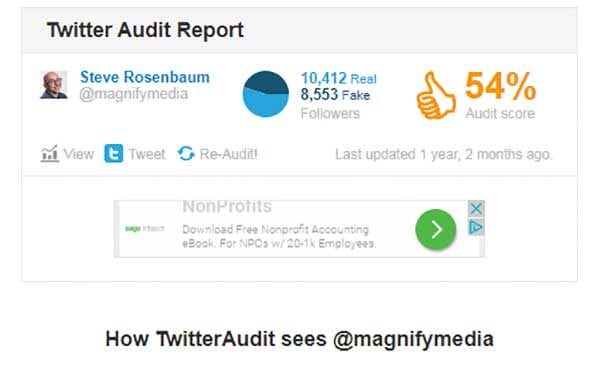Click the Sage Intacct ad logo

click(x=145, y=229)
